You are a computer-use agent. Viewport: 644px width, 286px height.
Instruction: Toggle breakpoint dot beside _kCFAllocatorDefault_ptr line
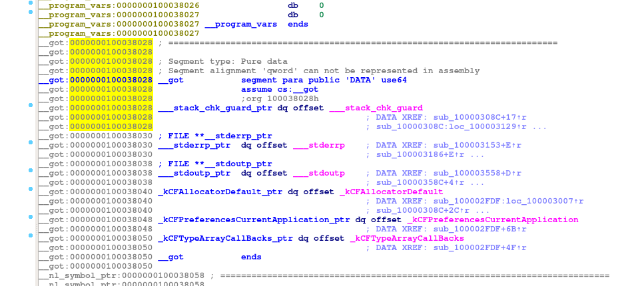point(31,189)
